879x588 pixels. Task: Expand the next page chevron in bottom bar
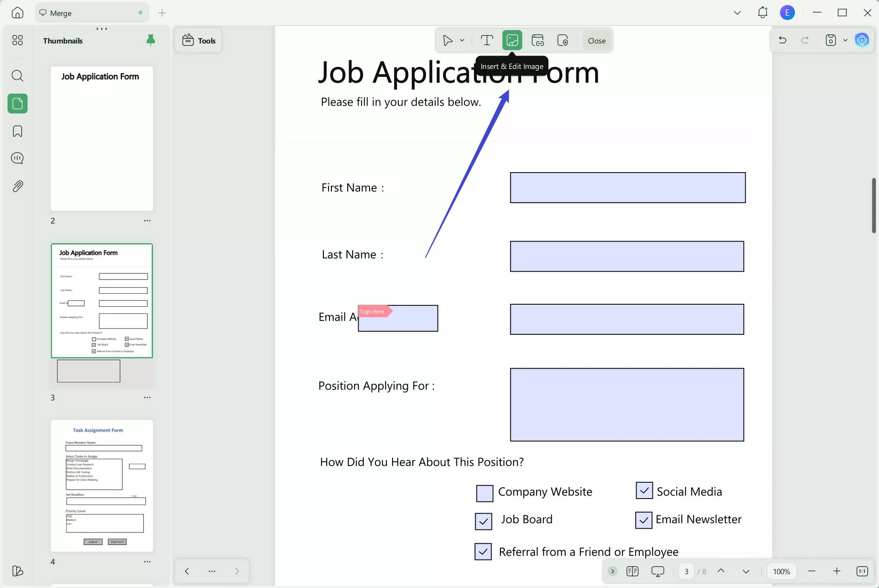point(746,571)
